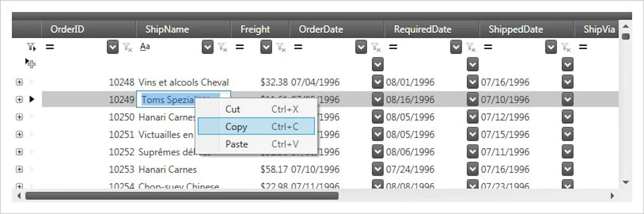The image size is (644, 214).
Task: Click the ShipName case-sensitive Aa operator icon
Action: [x=145, y=47]
